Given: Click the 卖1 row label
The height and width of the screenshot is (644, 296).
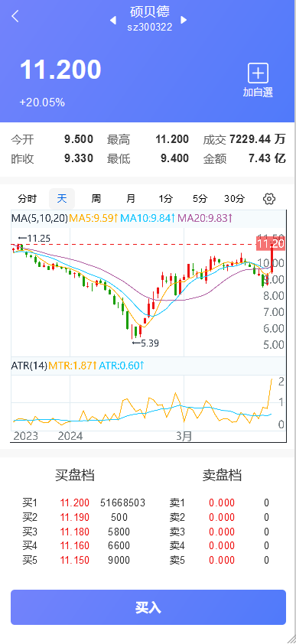Looking at the screenshot, I should 177,503.
